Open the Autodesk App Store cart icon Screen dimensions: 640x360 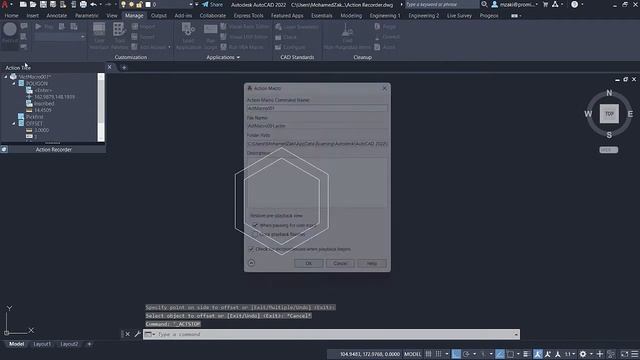coord(545,4)
